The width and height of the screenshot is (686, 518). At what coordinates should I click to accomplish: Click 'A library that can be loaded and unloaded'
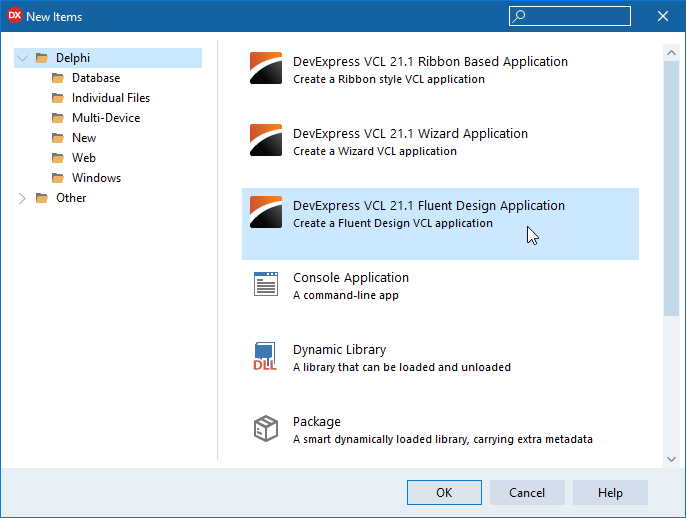(402, 367)
